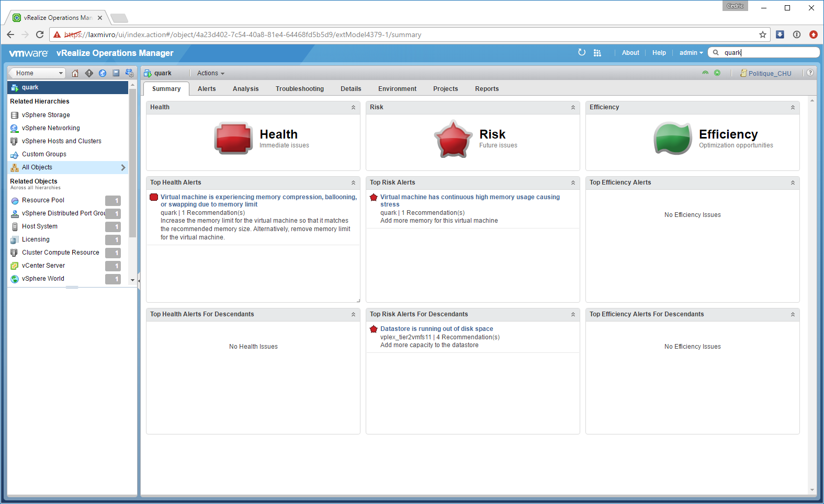The width and height of the screenshot is (824, 504).
Task: Collapse the Top Efficiency Alerts panel
Action: click(x=793, y=182)
